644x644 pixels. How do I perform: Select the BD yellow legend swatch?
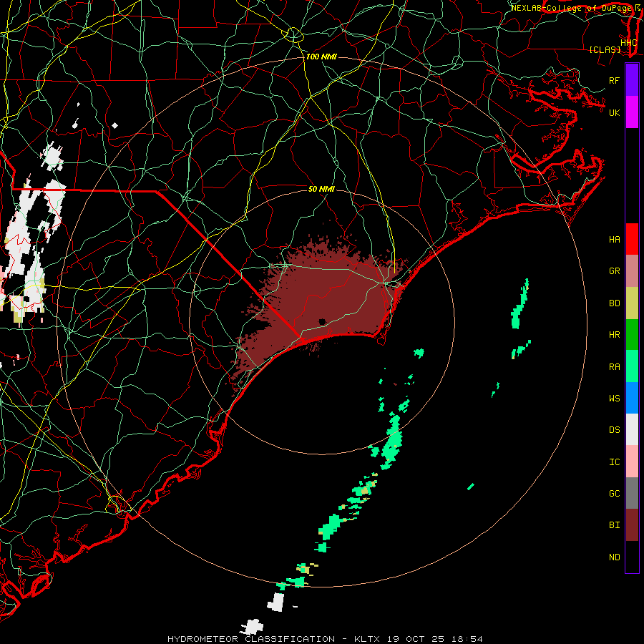pyautogui.click(x=632, y=303)
